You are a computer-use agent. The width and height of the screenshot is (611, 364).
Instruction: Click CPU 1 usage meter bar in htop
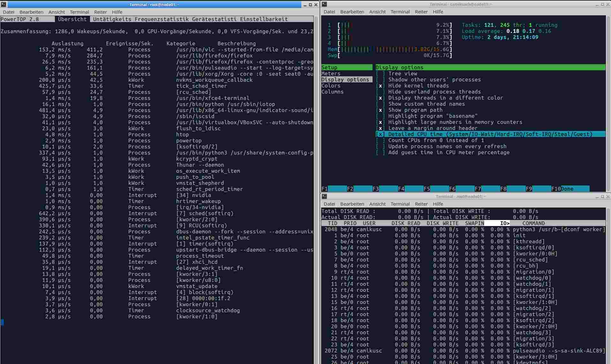[395, 25]
